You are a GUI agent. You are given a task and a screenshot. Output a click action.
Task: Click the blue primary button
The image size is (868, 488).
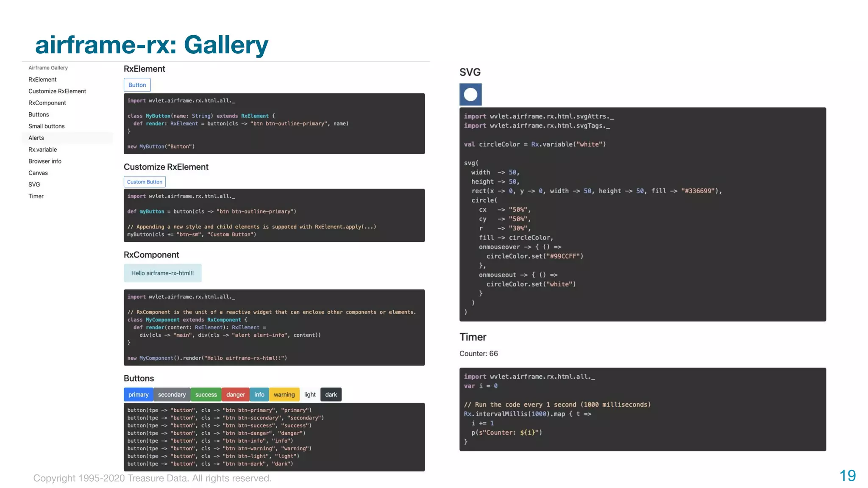click(x=138, y=394)
